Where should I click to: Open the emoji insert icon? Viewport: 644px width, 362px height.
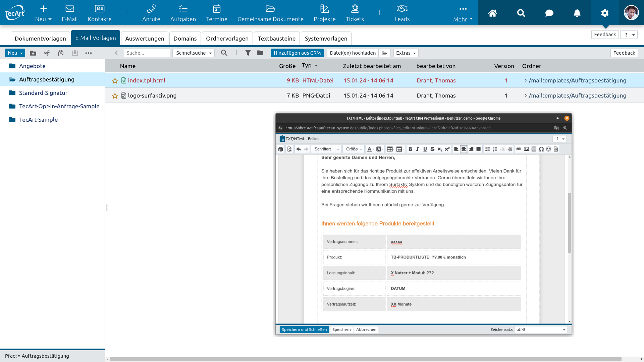[548, 149]
